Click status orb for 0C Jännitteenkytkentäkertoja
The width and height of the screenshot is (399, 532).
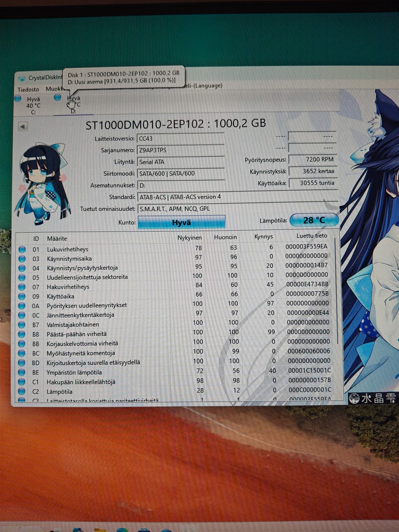pos(22,315)
